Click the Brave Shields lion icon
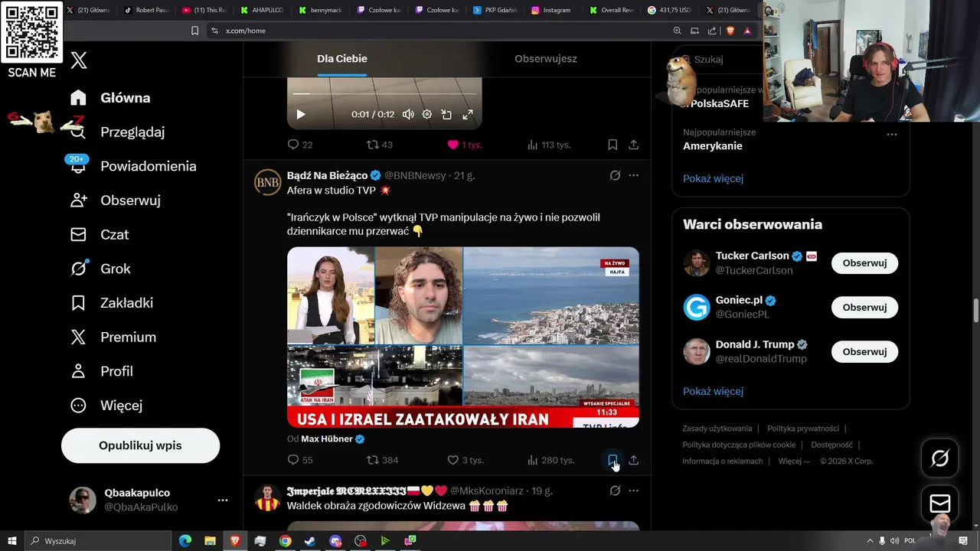Image resolution: width=980 pixels, height=551 pixels. click(729, 31)
